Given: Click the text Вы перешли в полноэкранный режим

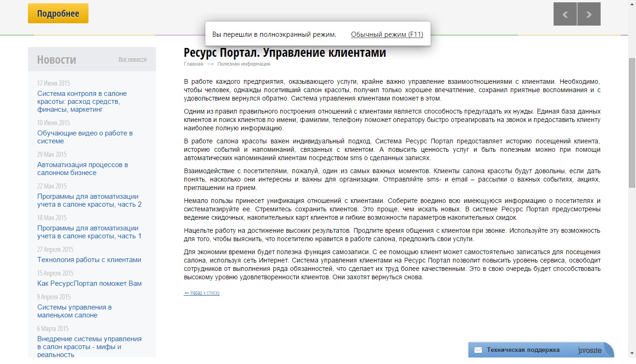Looking at the screenshot, I should pos(274,34).
